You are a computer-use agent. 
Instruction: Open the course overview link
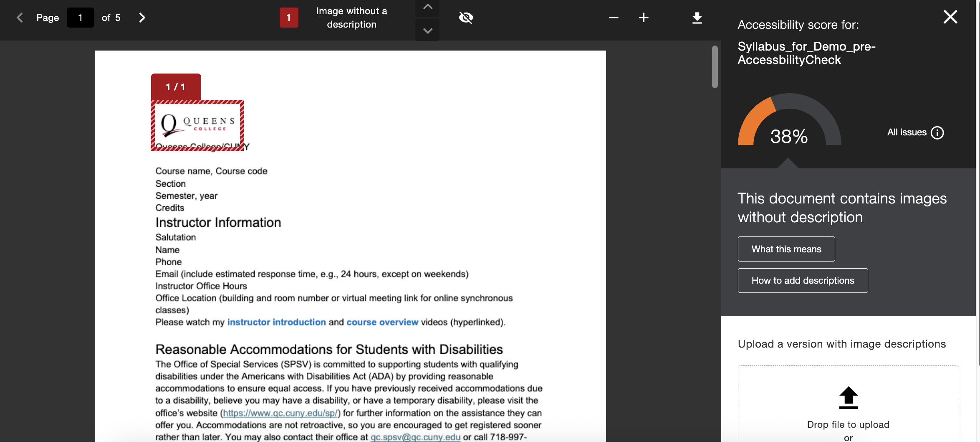(382, 322)
